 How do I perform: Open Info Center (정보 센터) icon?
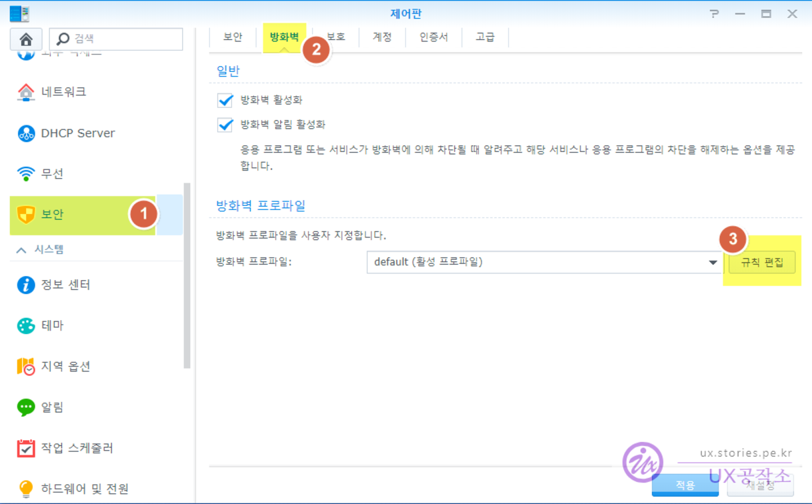tap(26, 285)
